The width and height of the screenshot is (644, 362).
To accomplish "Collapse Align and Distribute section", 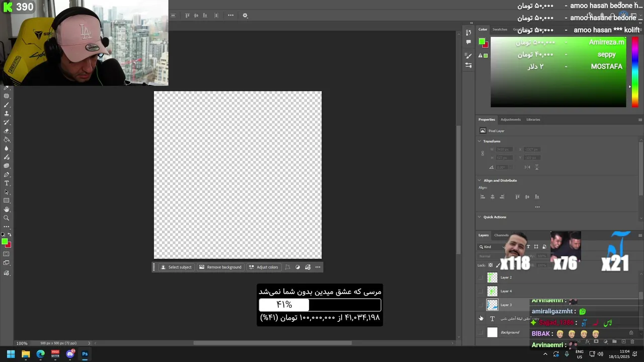I will tap(479, 180).
